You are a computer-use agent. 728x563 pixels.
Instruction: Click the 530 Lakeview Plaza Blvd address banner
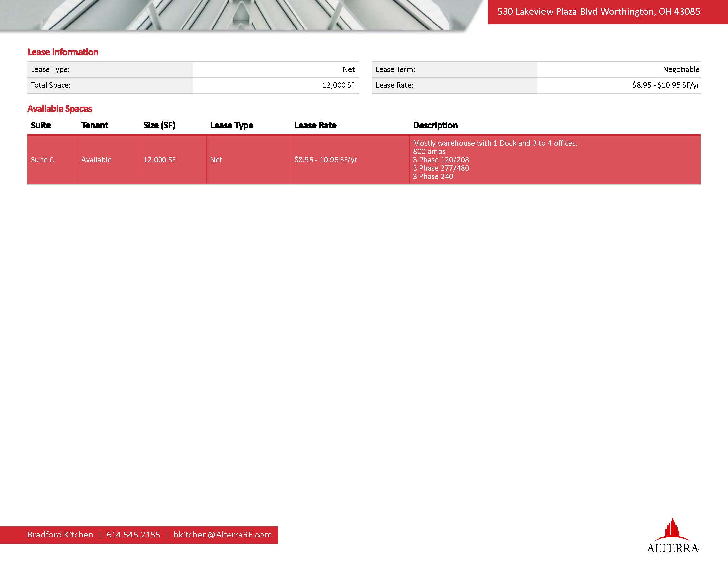coord(599,12)
